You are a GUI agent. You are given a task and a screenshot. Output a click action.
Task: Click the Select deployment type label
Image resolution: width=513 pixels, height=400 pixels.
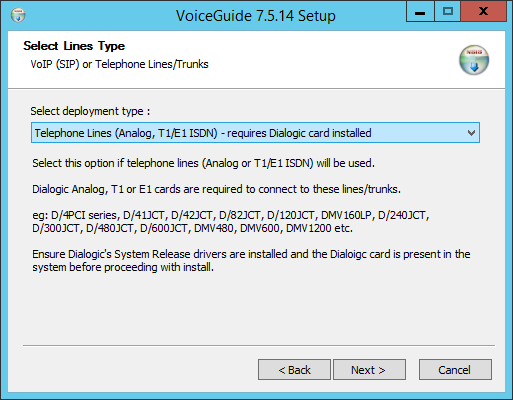click(x=90, y=111)
